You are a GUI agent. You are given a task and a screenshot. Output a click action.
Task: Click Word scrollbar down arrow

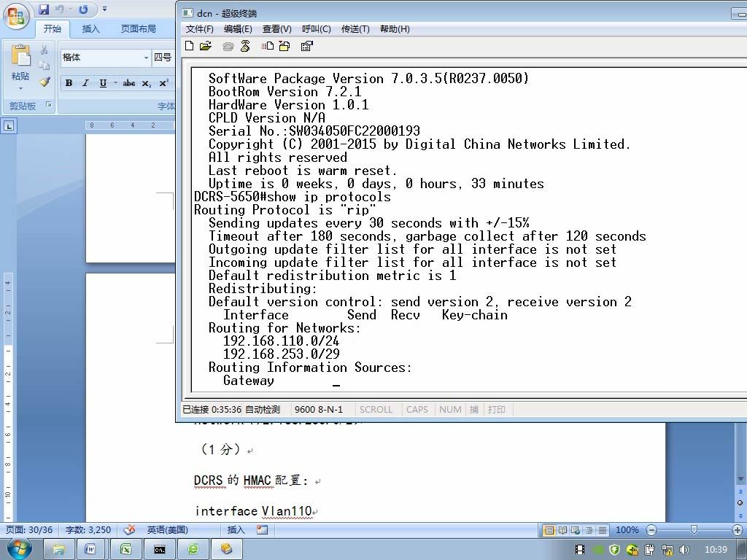click(x=740, y=479)
